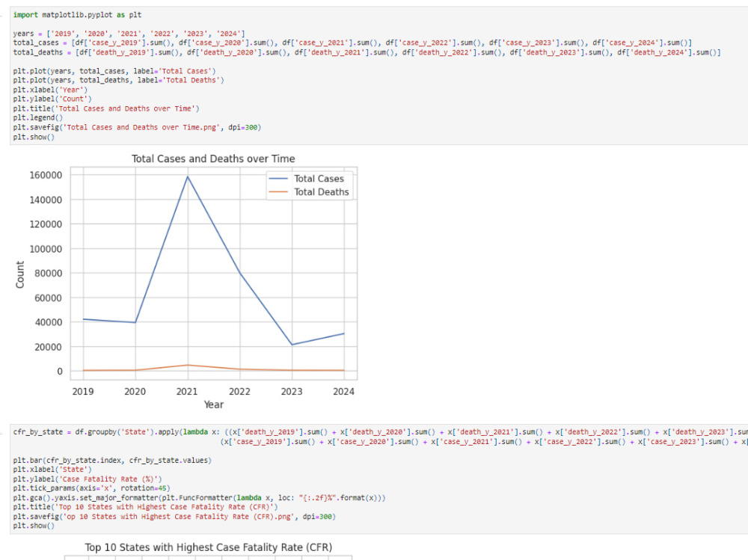Click the 2022 x-axis tick label
Viewport: 748px width, 560px height.
(239, 392)
